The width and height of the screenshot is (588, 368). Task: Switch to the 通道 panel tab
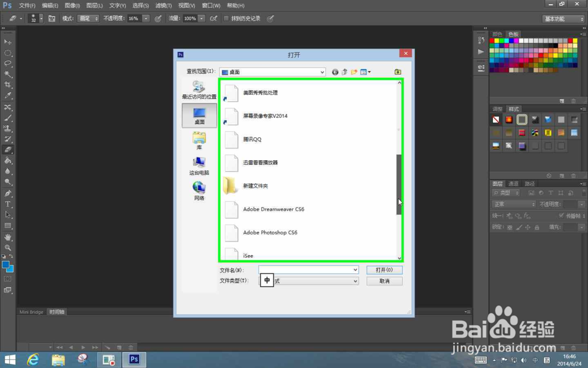point(513,183)
